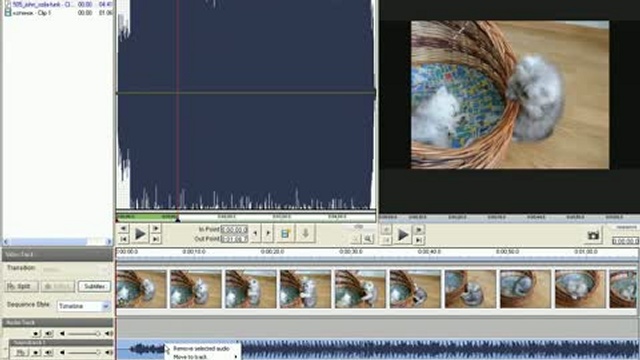Click the 0:01:00.0 mark on timeline ruler

coord(586,252)
